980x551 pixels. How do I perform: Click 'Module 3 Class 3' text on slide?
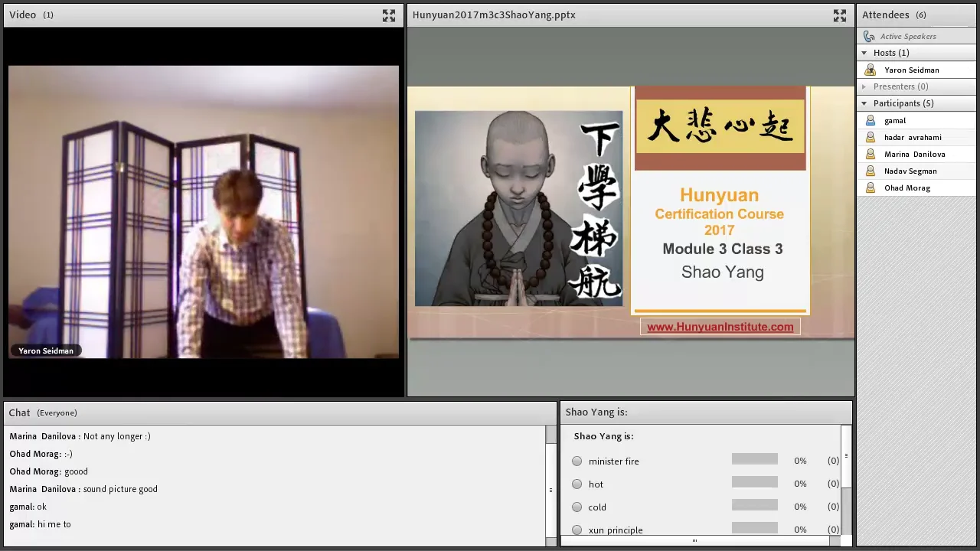[x=722, y=249]
